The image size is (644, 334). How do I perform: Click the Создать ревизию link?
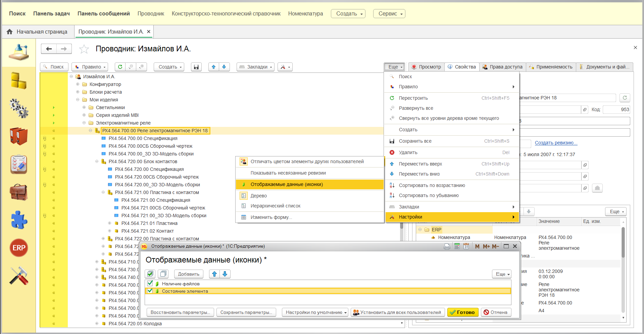tap(556, 143)
